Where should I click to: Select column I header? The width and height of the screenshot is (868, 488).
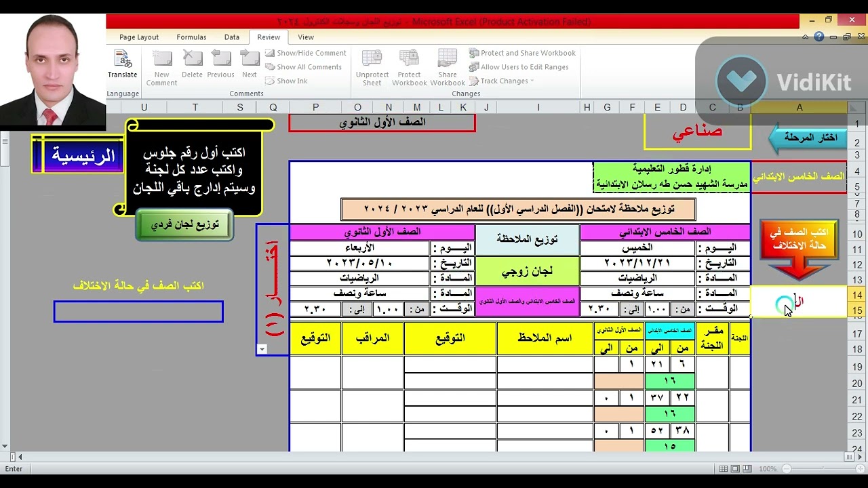click(538, 107)
